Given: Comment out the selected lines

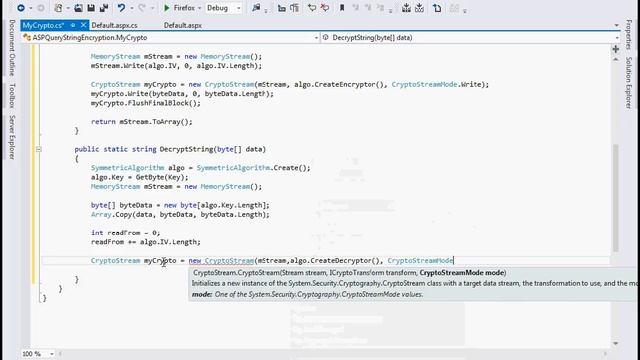Looking at the screenshot, I should coord(312,8).
